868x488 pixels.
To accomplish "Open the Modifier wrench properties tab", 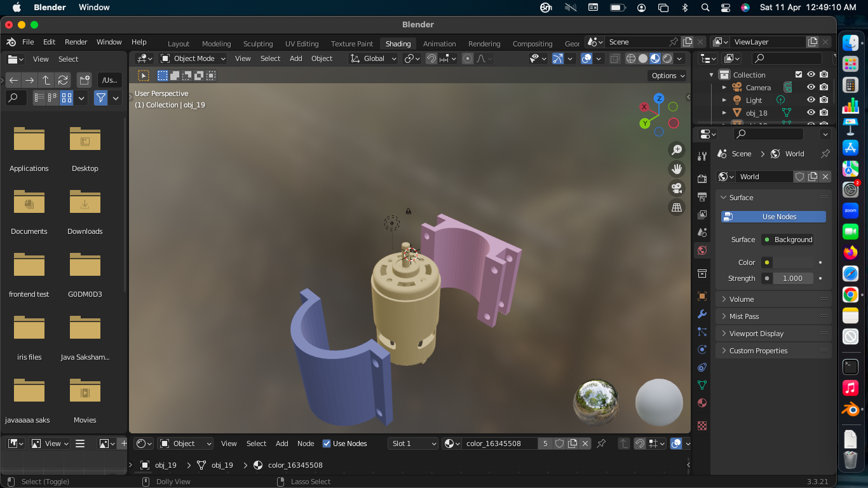I will tap(702, 314).
